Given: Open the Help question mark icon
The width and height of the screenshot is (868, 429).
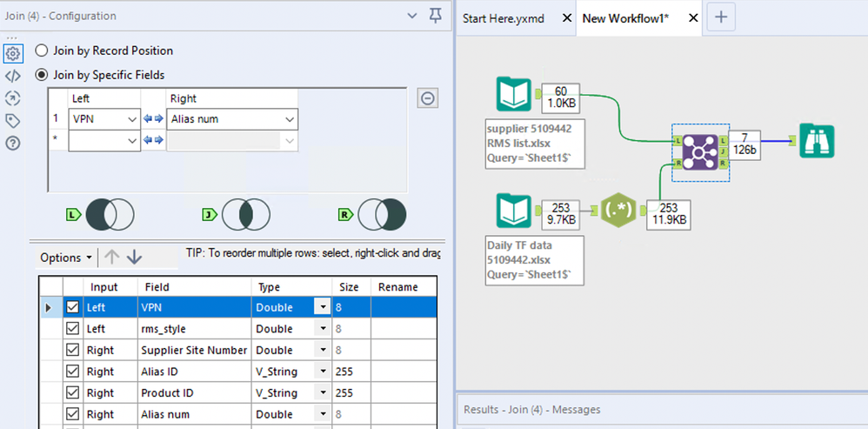Looking at the screenshot, I should tap(13, 144).
